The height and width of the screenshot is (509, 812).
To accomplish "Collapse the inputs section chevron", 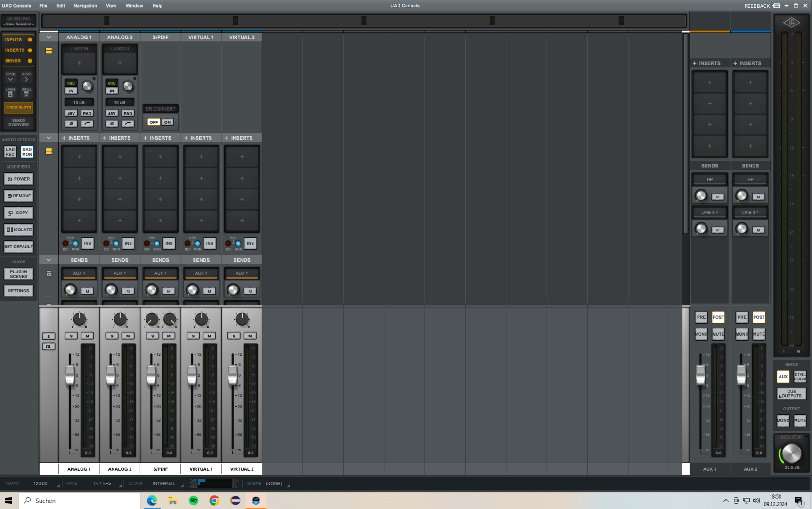I will point(49,37).
